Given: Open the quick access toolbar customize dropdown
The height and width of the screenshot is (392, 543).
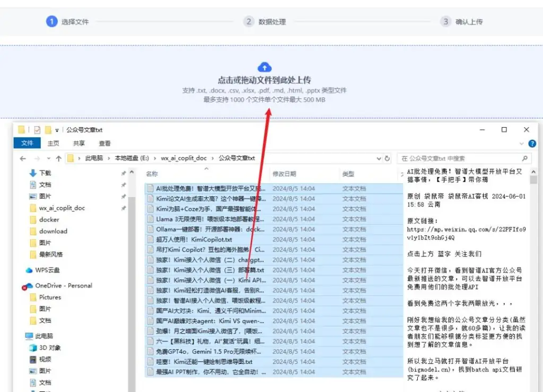Looking at the screenshot, I should (x=57, y=130).
